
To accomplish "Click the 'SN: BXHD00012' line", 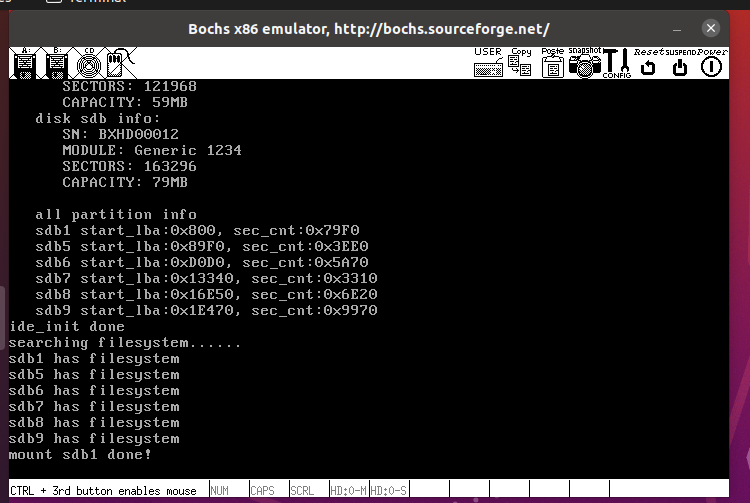I will [121, 134].
